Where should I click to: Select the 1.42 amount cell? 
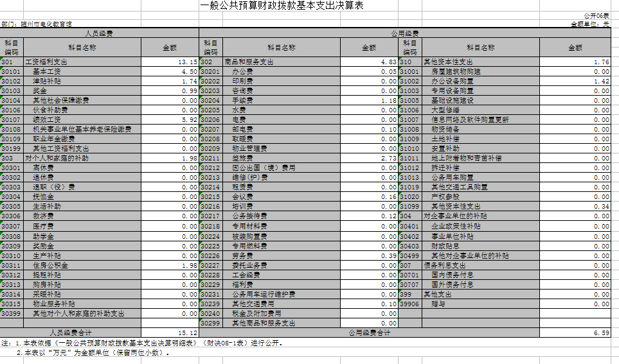click(575, 82)
